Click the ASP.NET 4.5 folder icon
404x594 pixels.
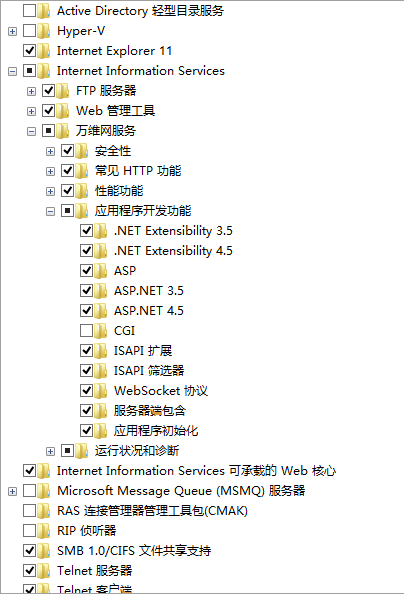(x=101, y=311)
